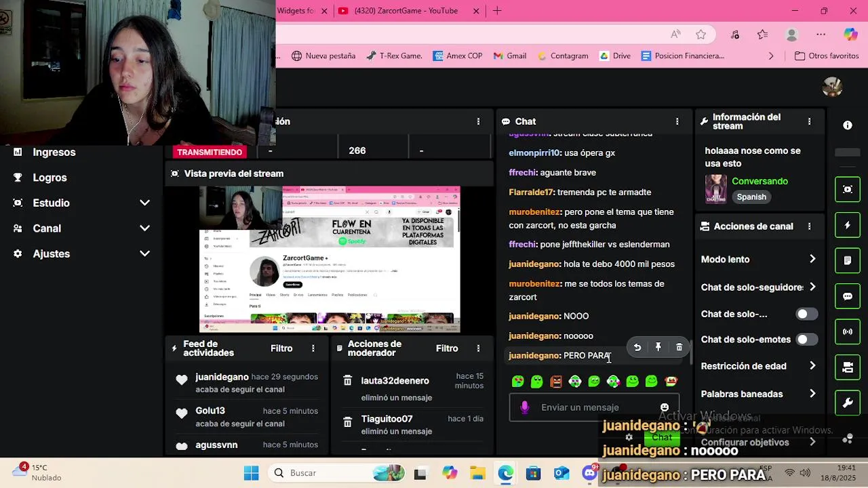Image resolution: width=868 pixels, height=488 pixels.
Task: Open Ingresos in the left sidebar
Action: 54,152
